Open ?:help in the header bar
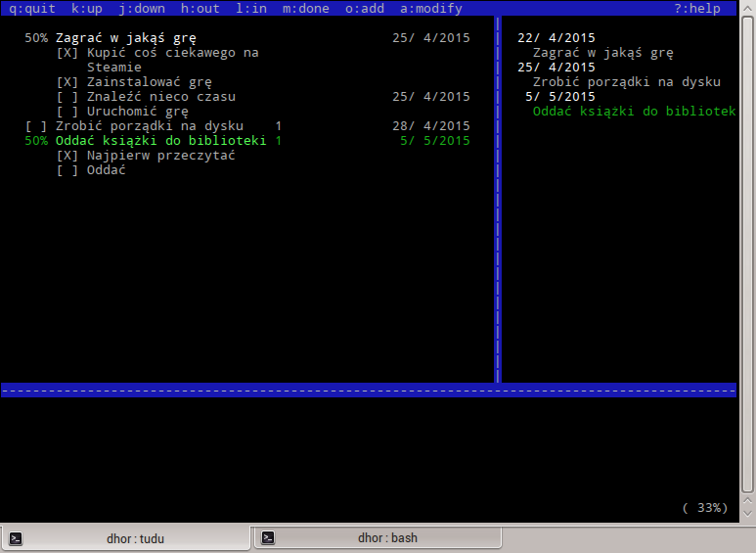Image resolution: width=756 pixels, height=553 pixels. (697, 8)
